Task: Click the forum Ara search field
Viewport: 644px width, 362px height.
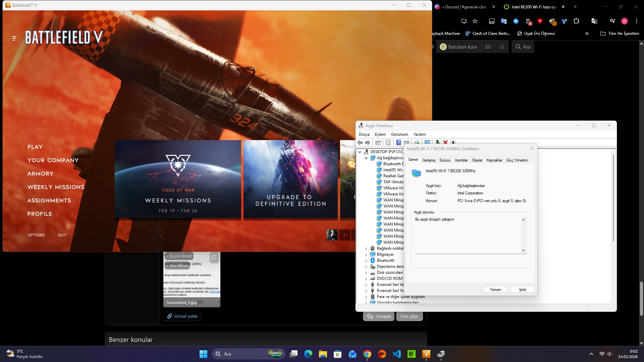Action: coord(523,47)
